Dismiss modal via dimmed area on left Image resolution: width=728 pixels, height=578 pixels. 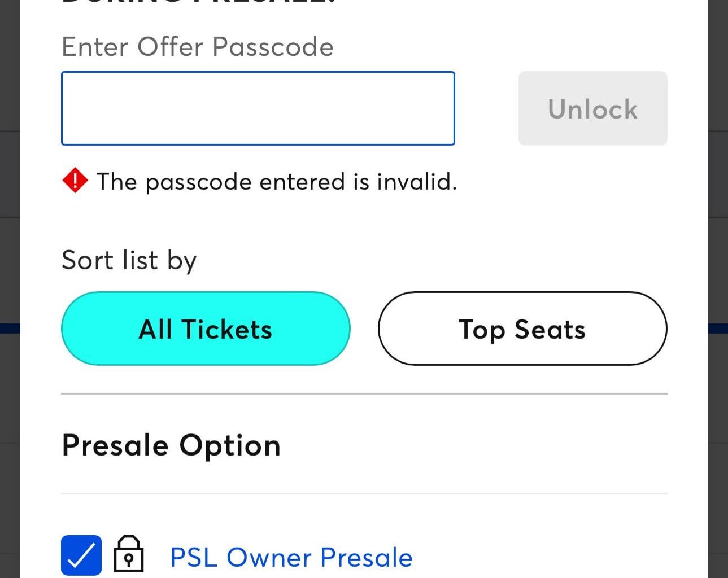click(10, 226)
